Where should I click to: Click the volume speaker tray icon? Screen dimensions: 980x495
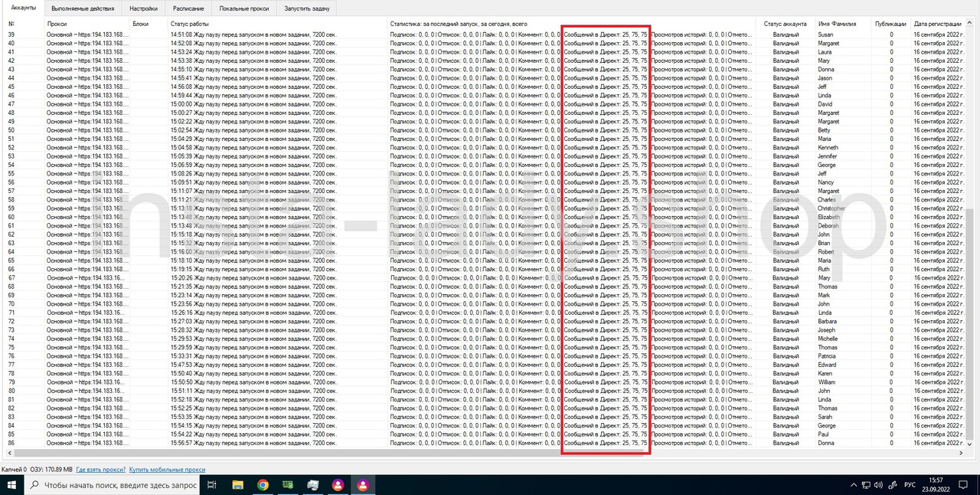[x=879, y=485]
